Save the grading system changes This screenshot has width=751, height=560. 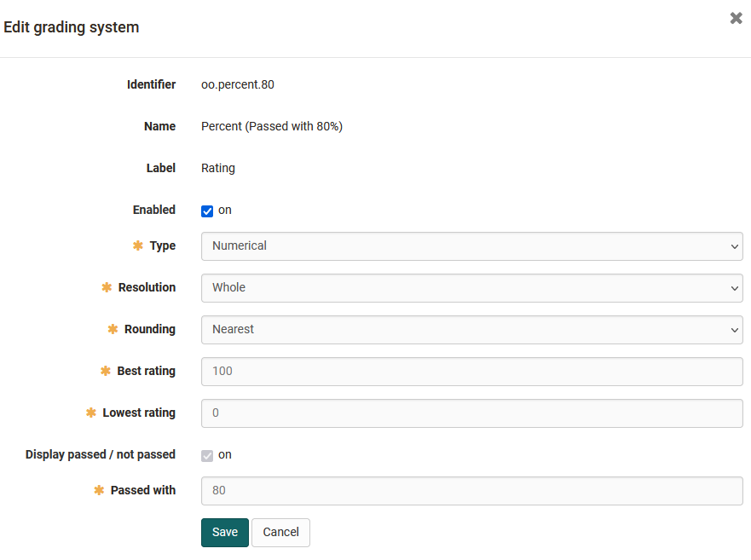(x=225, y=532)
